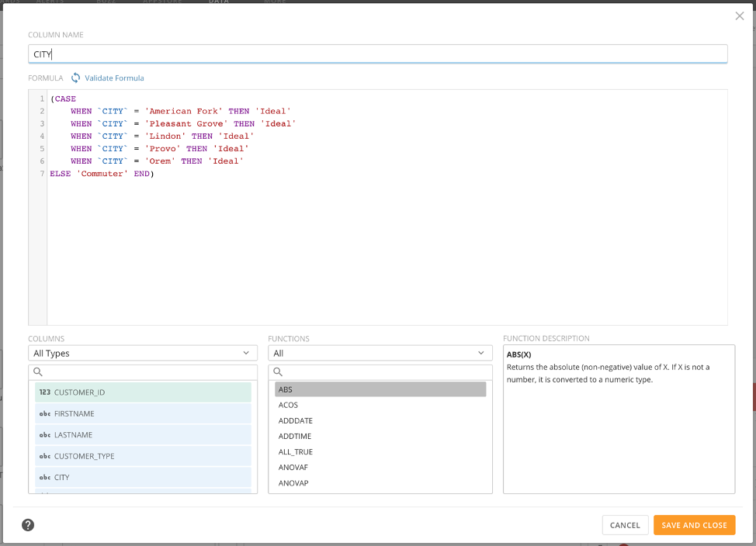Open the help question mark icon
This screenshot has width=756, height=546.
pyautogui.click(x=28, y=525)
